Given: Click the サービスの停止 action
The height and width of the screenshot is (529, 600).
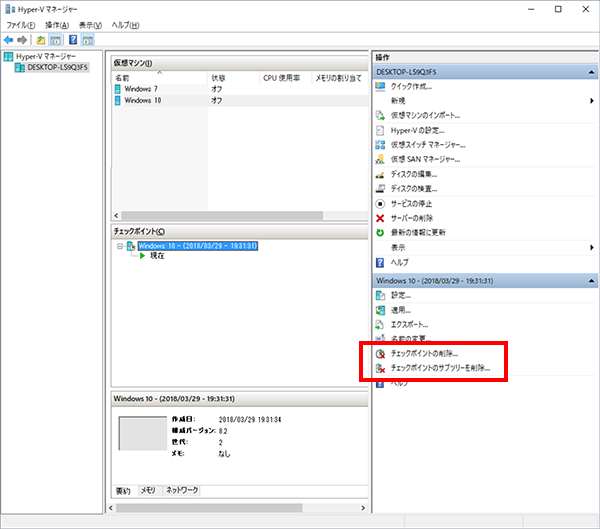Looking at the screenshot, I should point(411,204).
